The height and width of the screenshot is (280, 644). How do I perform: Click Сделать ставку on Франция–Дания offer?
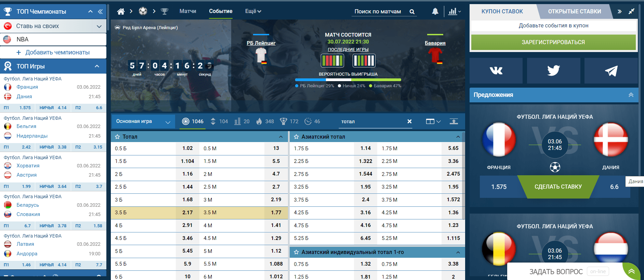click(x=558, y=187)
